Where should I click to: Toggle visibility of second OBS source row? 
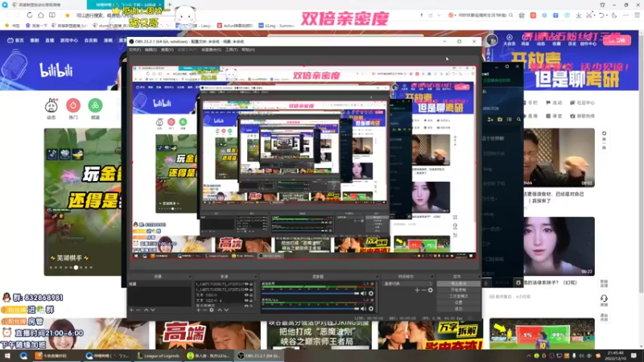pyautogui.click(x=246, y=290)
